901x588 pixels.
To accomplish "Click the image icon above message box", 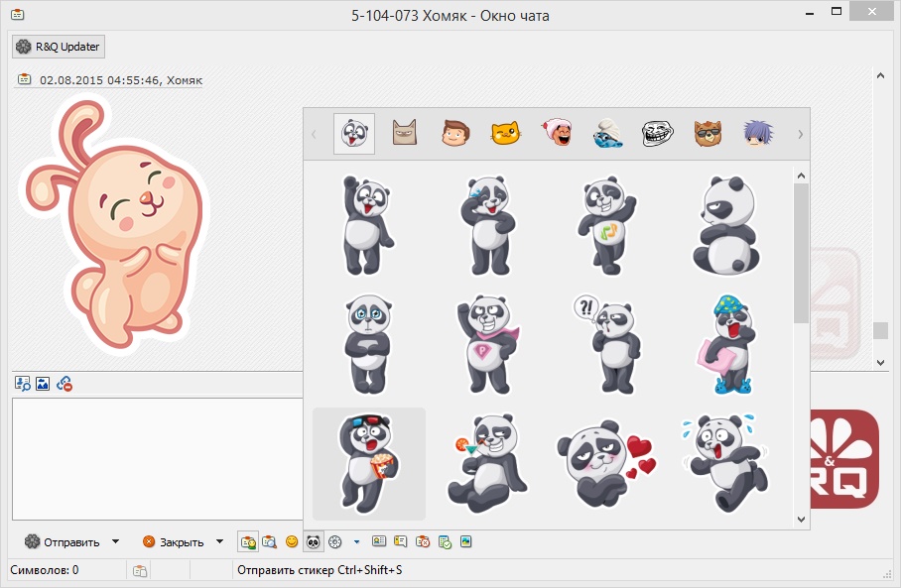I will tap(43, 384).
